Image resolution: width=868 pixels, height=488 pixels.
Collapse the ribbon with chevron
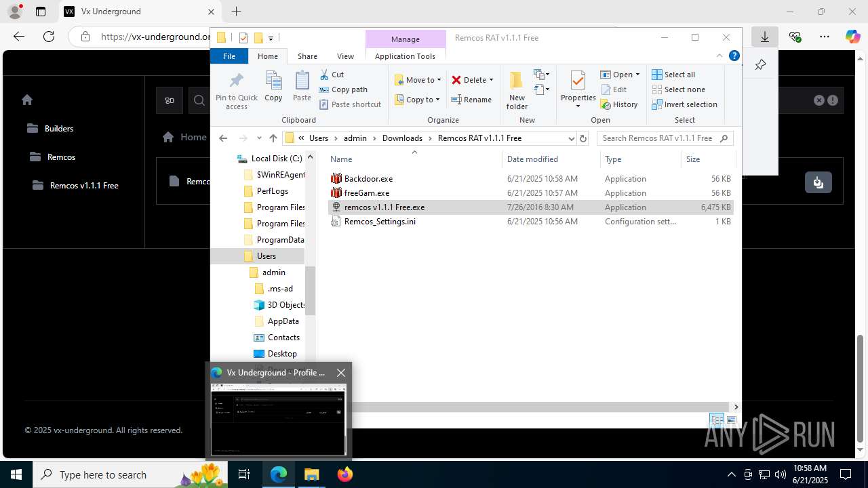[719, 56]
